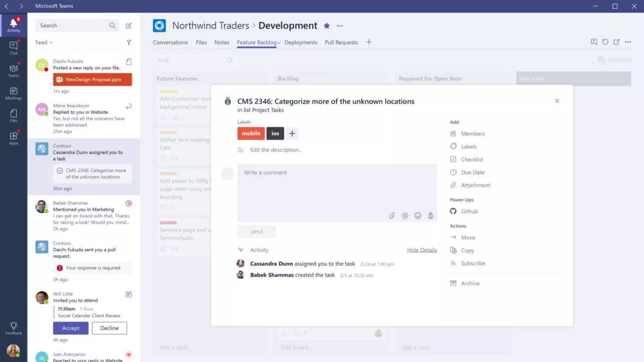The image size is (644, 362).
Task: Open the Feature Backlog tab dropdown arrow
Action: [x=279, y=43]
